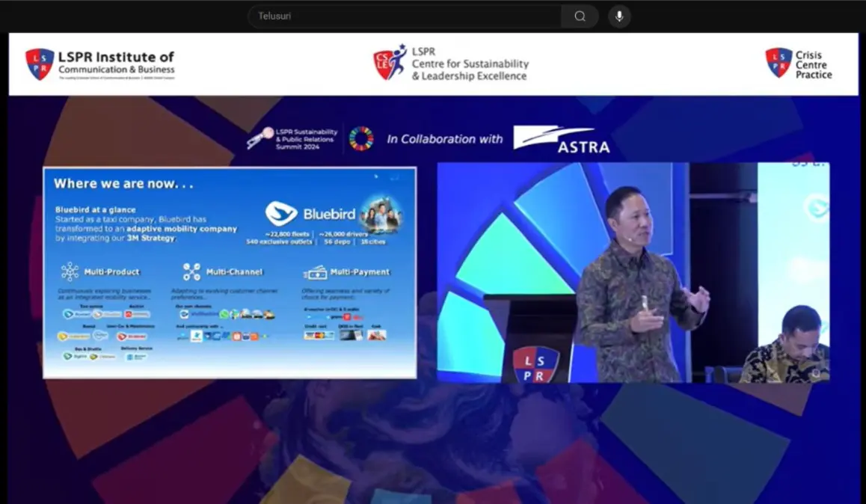866x504 pixels.
Task: Click the LSPR Sustainability & Public Relations Summit 2024 logo
Action: tap(292, 139)
